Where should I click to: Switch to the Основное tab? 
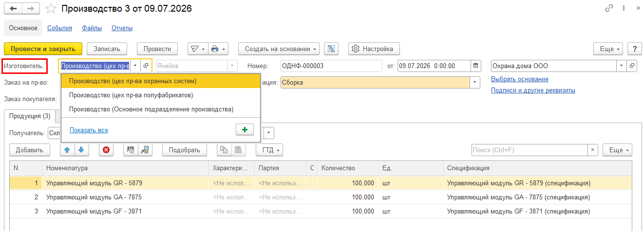(x=23, y=28)
